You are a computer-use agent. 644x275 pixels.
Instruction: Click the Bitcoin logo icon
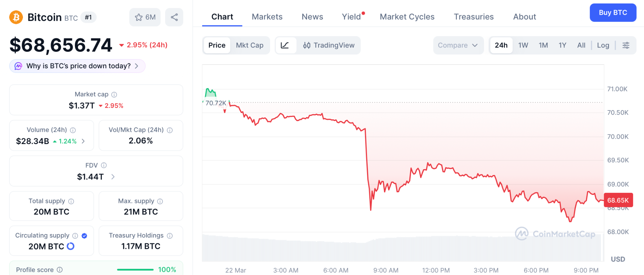click(x=16, y=17)
